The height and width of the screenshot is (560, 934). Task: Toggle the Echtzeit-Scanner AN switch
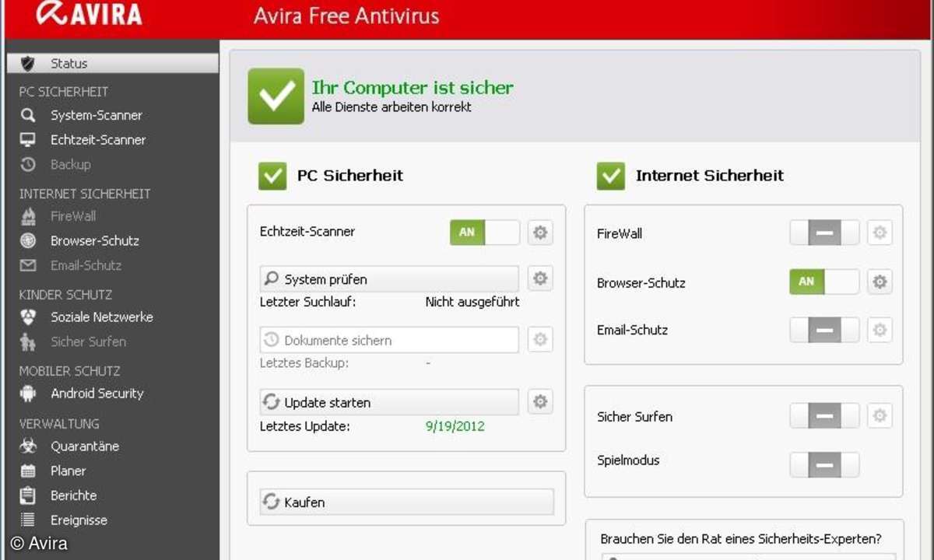(484, 233)
